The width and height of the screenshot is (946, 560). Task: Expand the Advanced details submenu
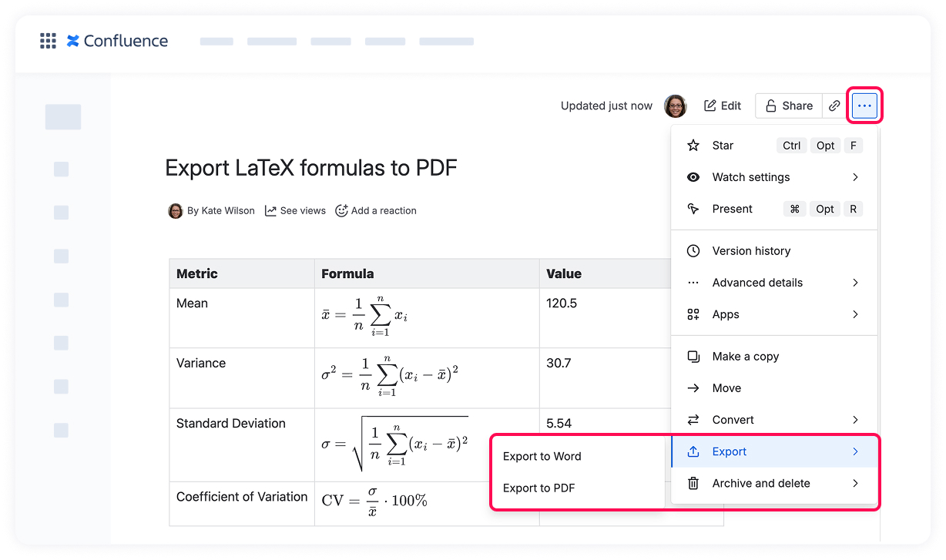click(x=757, y=283)
